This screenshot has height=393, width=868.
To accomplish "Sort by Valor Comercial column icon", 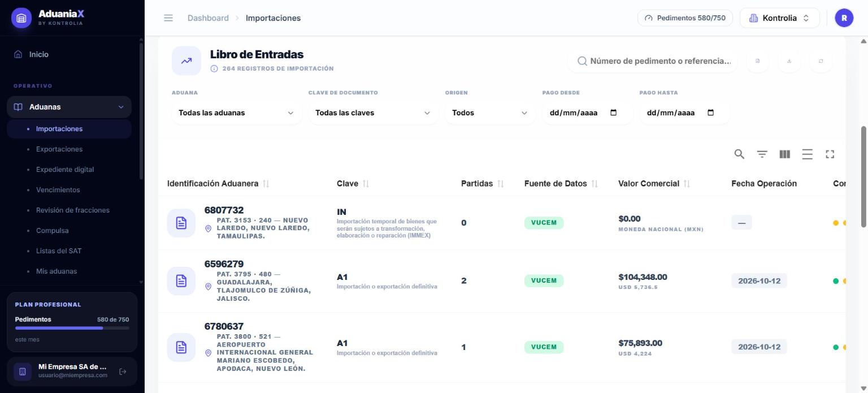I will 687,184.
